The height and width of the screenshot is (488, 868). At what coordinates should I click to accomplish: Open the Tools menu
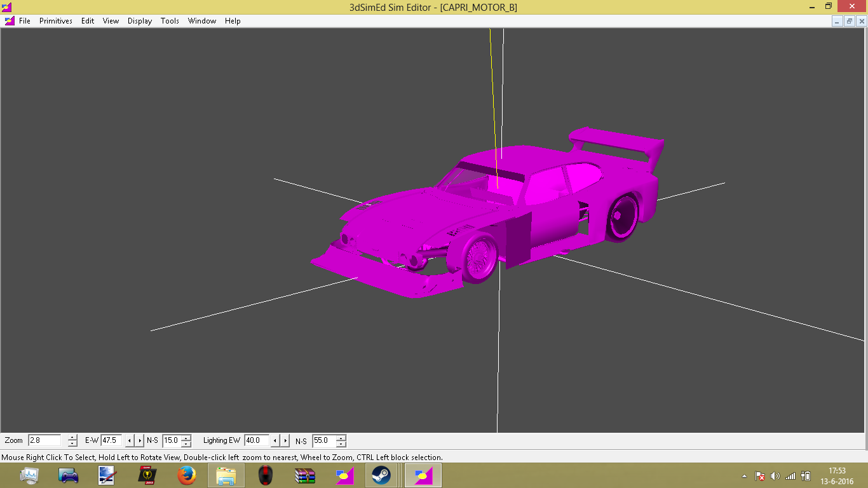click(x=170, y=21)
